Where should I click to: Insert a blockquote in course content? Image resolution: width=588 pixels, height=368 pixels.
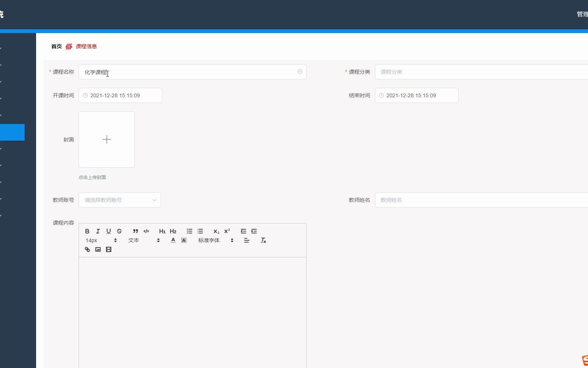point(135,231)
